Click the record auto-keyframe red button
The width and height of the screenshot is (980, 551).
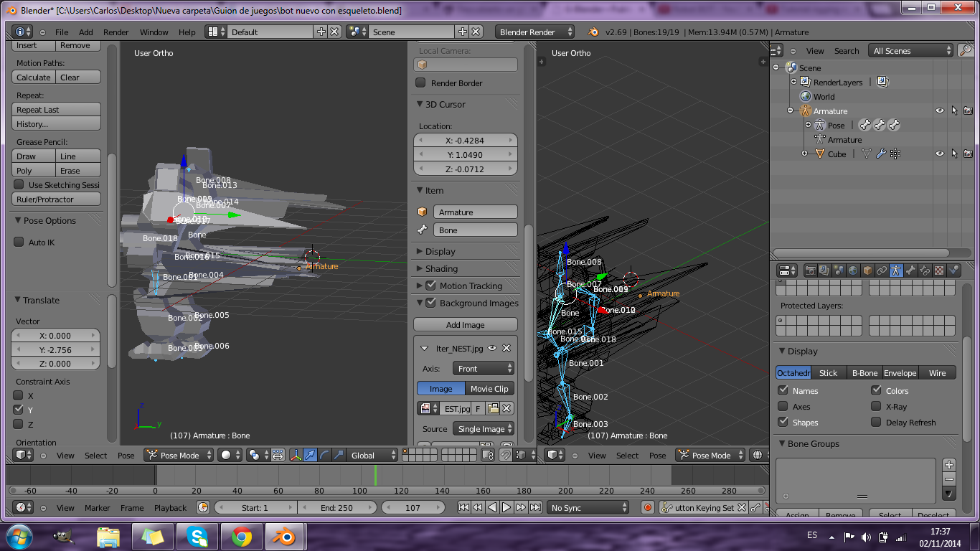coord(648,507)
